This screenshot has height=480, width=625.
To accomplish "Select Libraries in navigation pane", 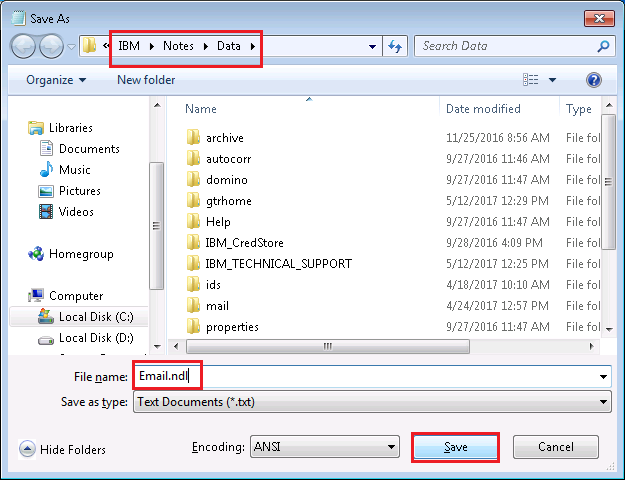I will [61, 128].
